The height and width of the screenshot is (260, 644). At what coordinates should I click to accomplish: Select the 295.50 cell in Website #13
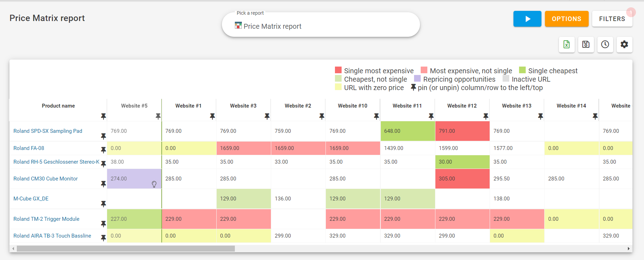pos(517,179)
